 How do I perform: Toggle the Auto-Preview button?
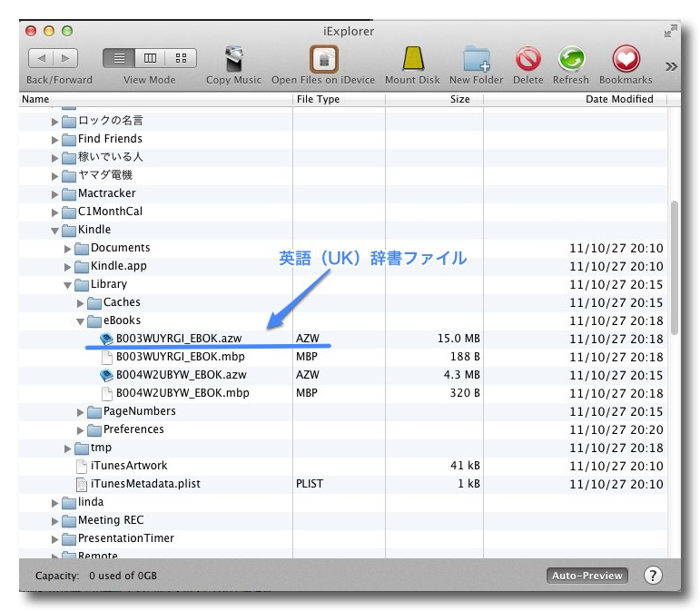point(587,576)
